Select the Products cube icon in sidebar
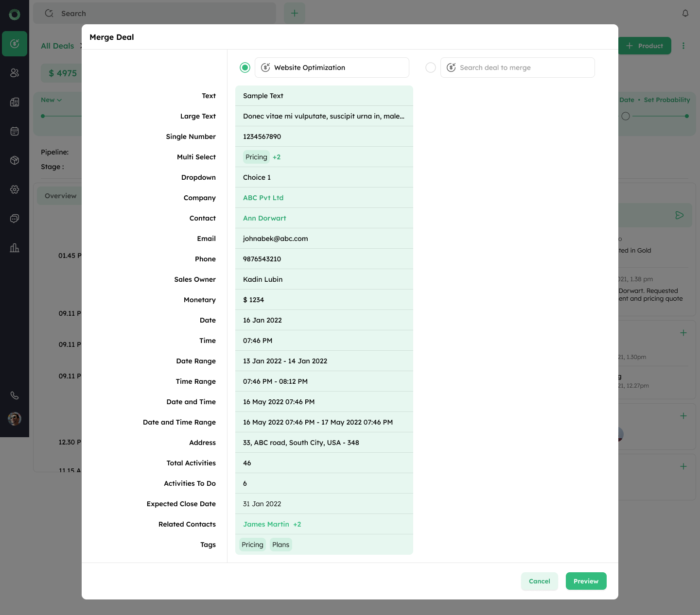 coord(15,160)
